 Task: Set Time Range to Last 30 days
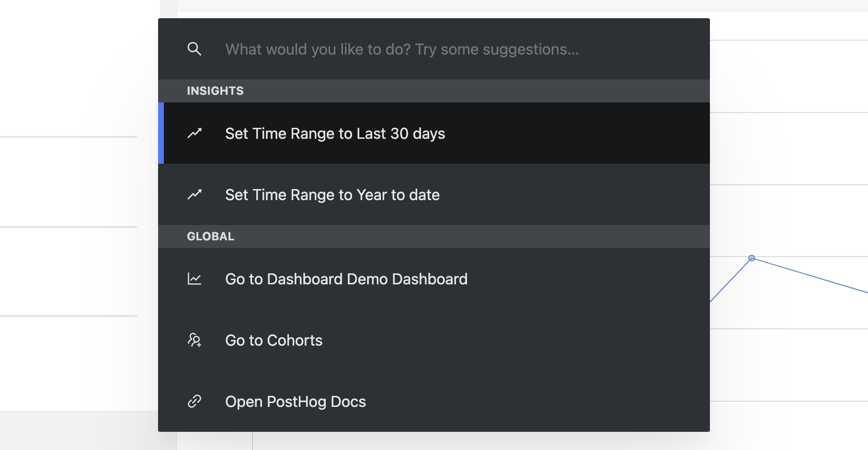click(x=335, y=134)
